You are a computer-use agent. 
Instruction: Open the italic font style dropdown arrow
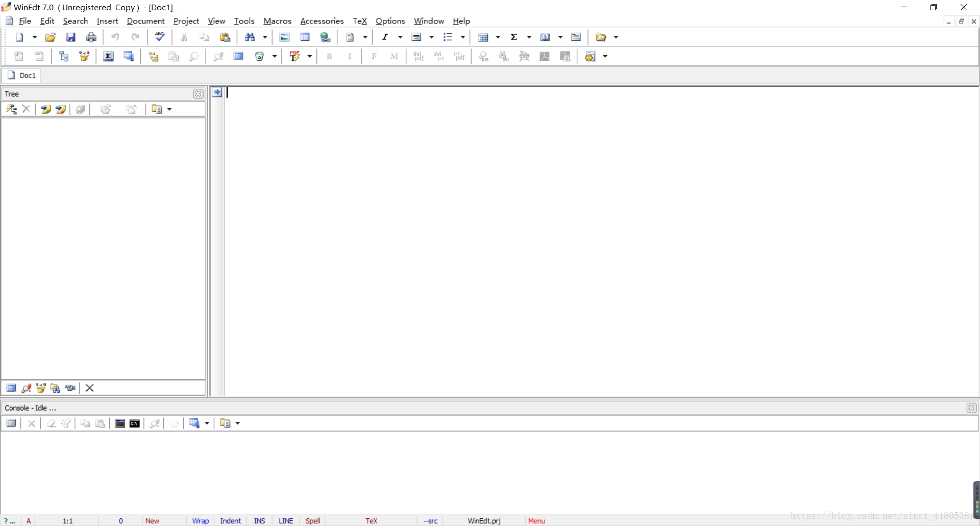(400, 37)
